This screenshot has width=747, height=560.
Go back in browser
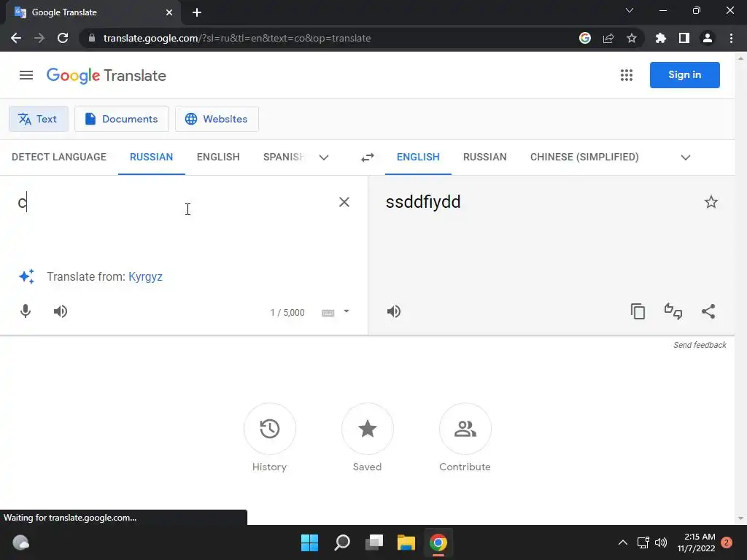[x=16, y=38]
